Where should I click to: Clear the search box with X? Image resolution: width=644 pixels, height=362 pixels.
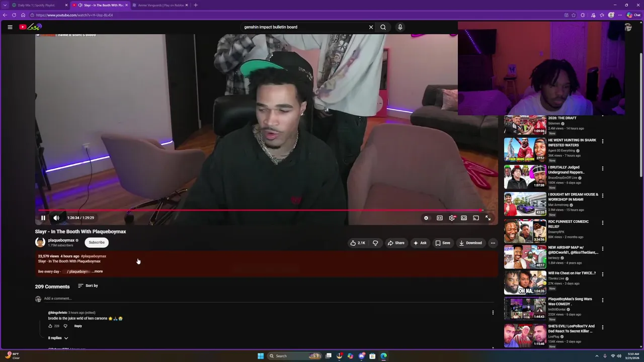tap(371, 27)
